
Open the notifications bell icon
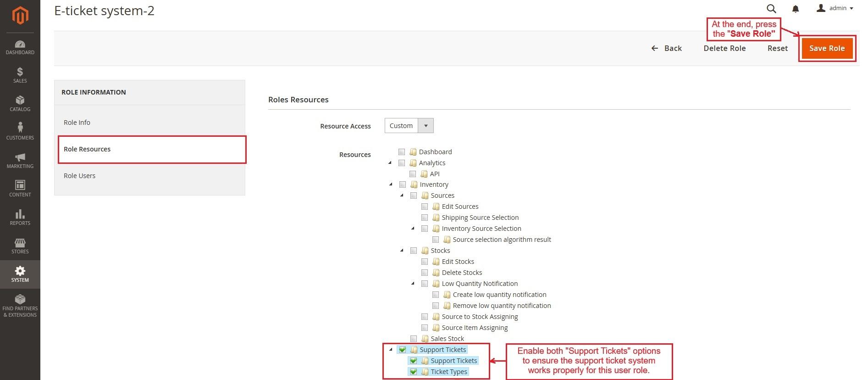tap(796, 9)
